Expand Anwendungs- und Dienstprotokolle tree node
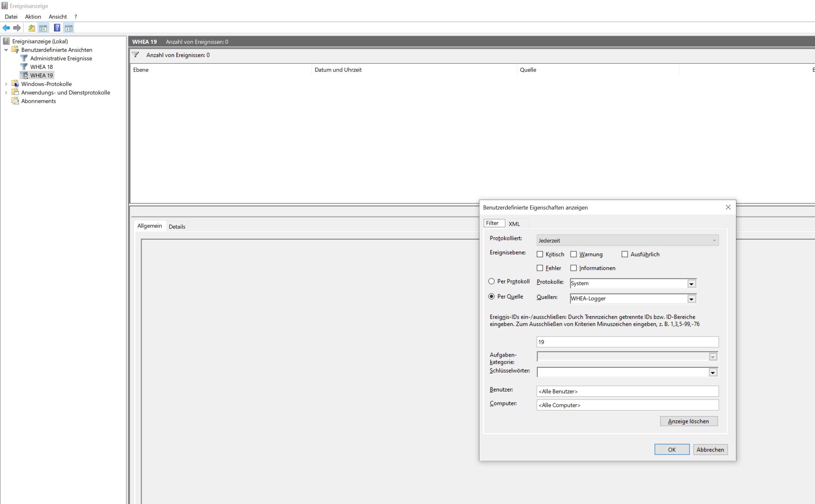Image resolution: width=815 pixels, height=504 pixels. (6, 92)
